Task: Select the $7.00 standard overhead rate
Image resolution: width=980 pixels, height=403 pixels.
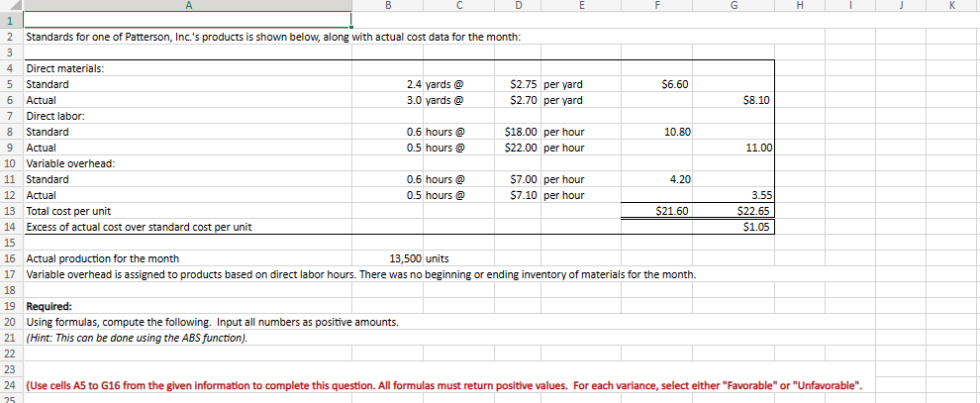Action: pyautogui.click(x=519, y=179)
